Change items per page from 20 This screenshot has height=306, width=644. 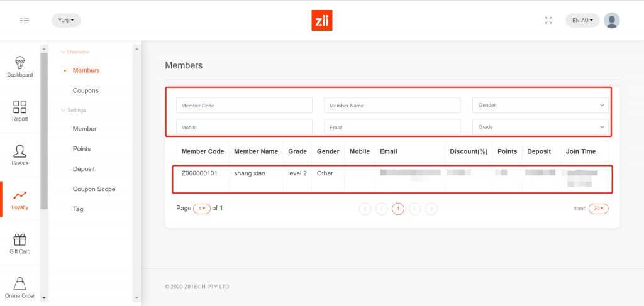click(x=598, y=209)
